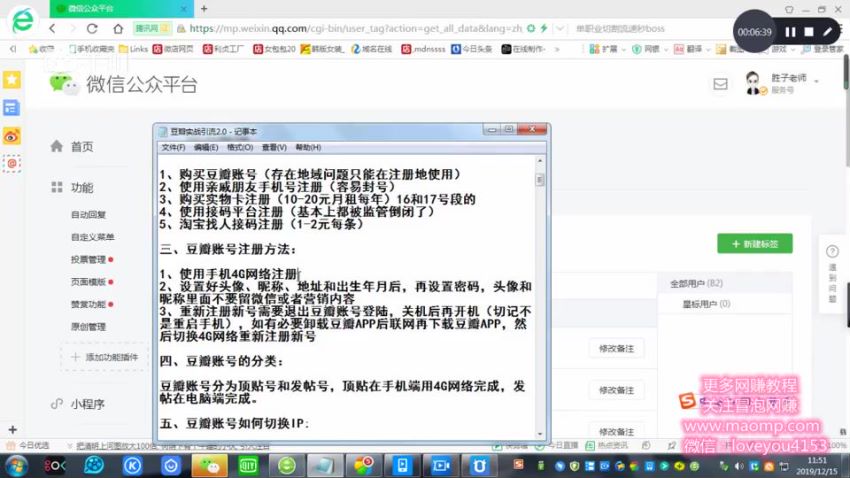Open Notepad 帮助(H) menu
This screenshot has width=850, height=478.
308,147
